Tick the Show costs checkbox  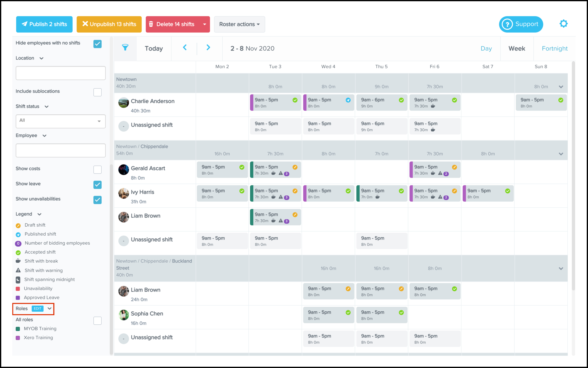98,170
